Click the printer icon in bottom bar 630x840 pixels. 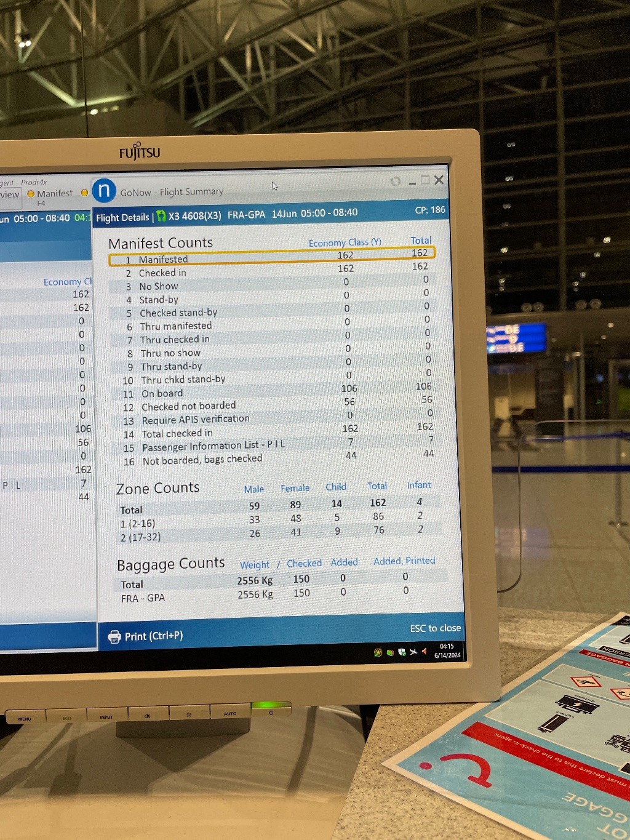click(x=114, y=637)
